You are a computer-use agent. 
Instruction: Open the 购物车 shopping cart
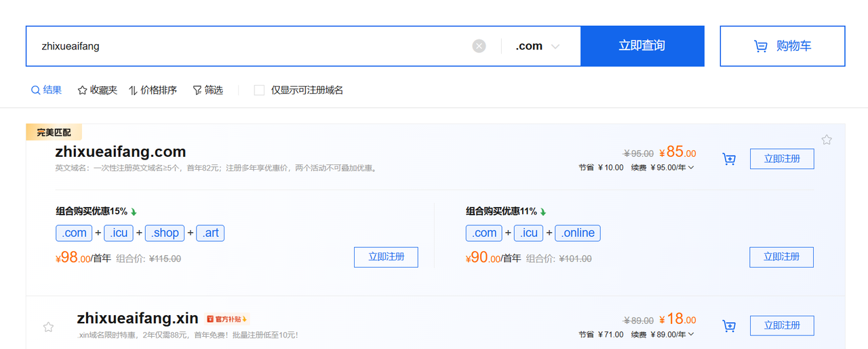click(x=782, y=46)
